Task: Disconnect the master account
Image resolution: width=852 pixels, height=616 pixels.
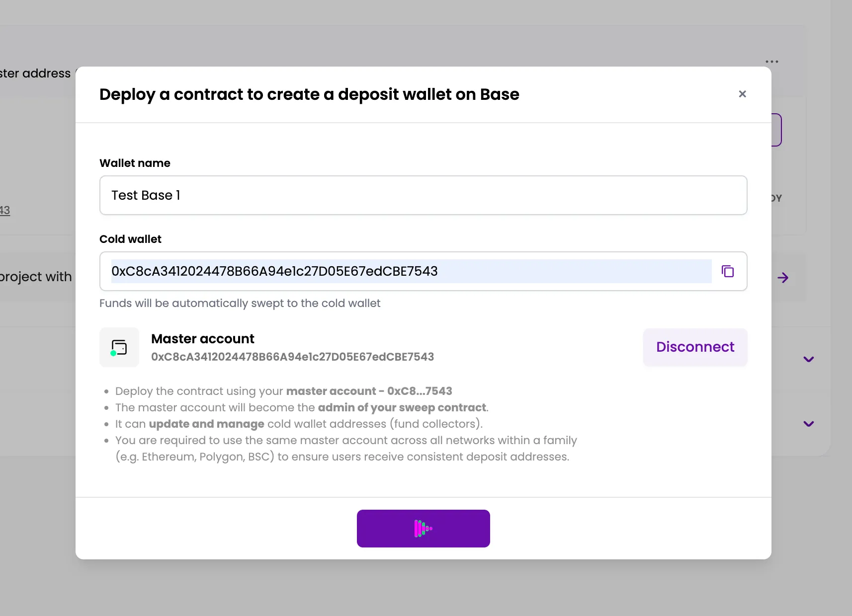Action: 695,347
